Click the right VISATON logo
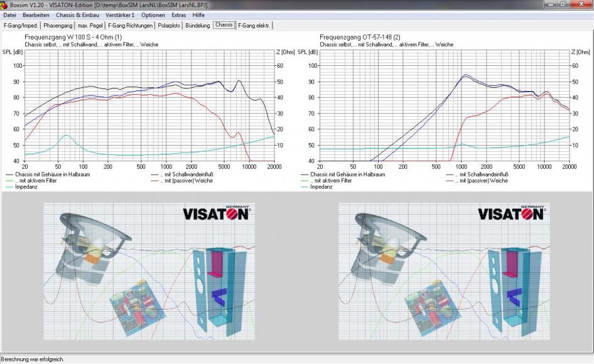Screen dimensions: 594x364 pos(511,213)
